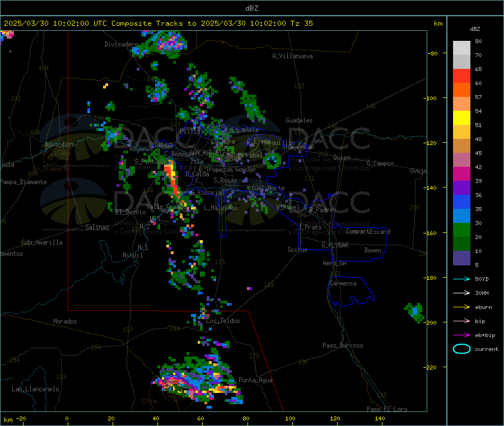Click the Bowen place label

372,250
